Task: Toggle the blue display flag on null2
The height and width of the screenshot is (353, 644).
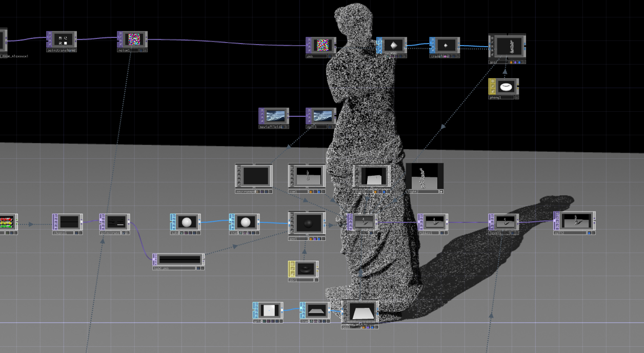Action: click(589, 233)
